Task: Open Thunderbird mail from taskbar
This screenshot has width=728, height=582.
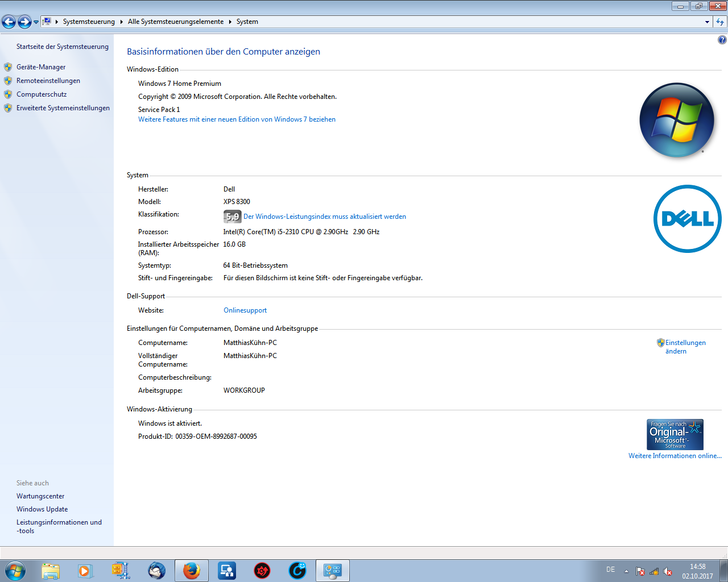Action: tap(156, 571)
